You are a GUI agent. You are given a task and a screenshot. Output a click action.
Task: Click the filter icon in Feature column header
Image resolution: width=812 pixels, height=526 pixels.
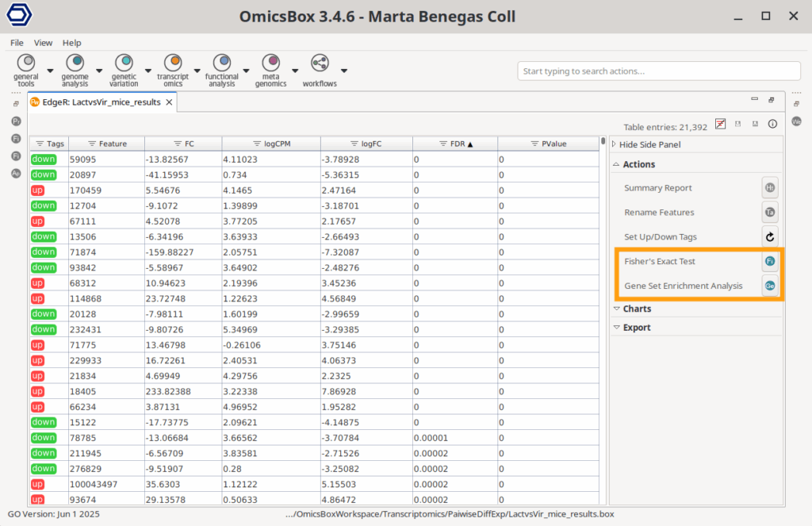tap(92, 144)
